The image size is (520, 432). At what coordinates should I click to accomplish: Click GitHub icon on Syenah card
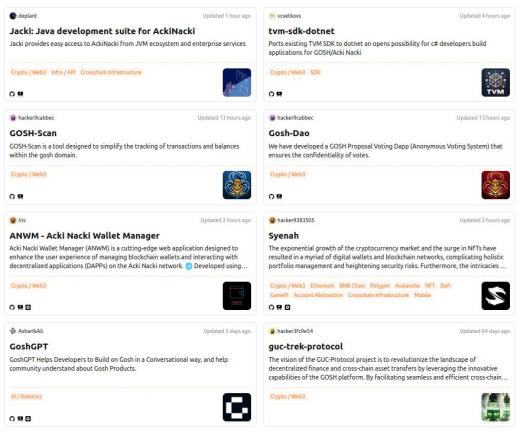pyautogui.click(x=271, y=307)
